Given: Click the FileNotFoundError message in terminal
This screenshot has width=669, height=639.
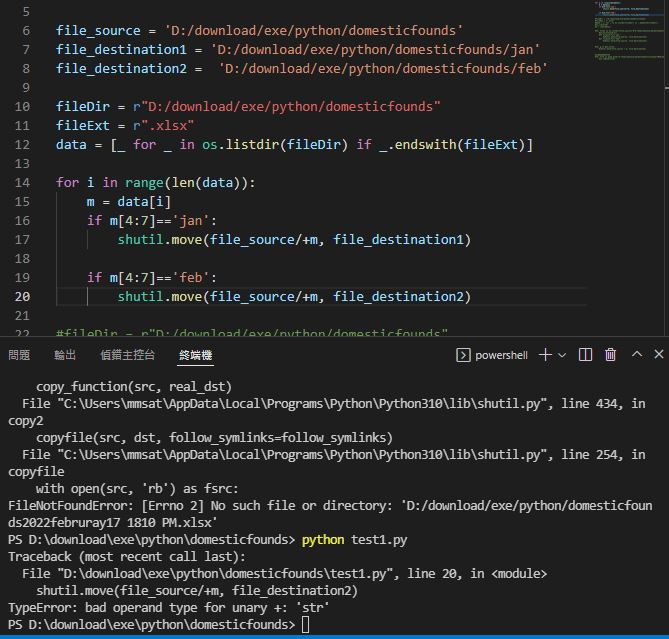Looking at the screenshot, I should pos(330,514).
